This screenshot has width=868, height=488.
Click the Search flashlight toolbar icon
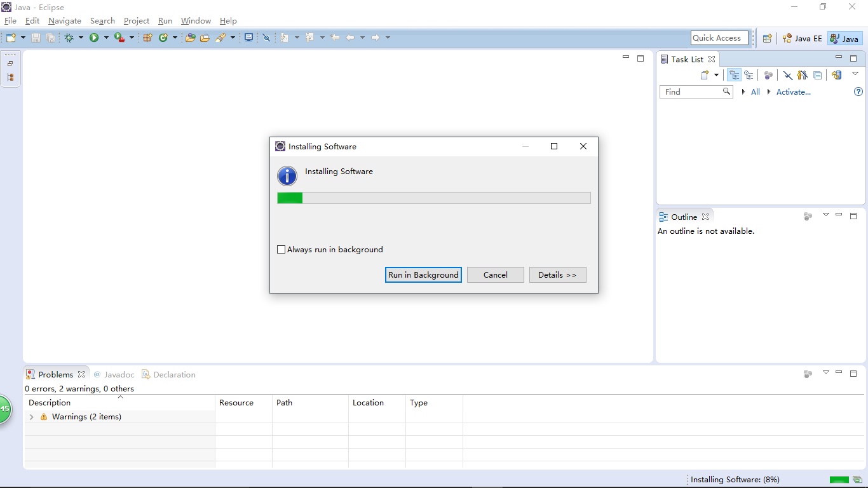(x=220, y=37)
